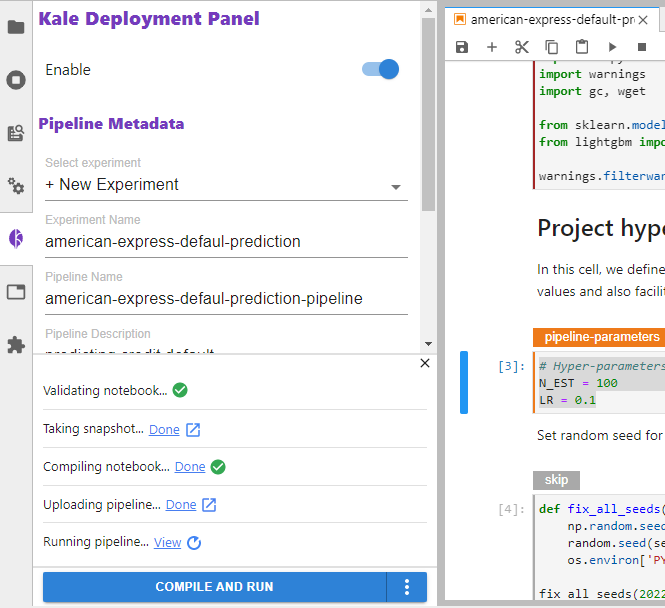This screenshot has width=665, height=608.
Task: Run the selected cell with play icon
Action: click(612, 47)
